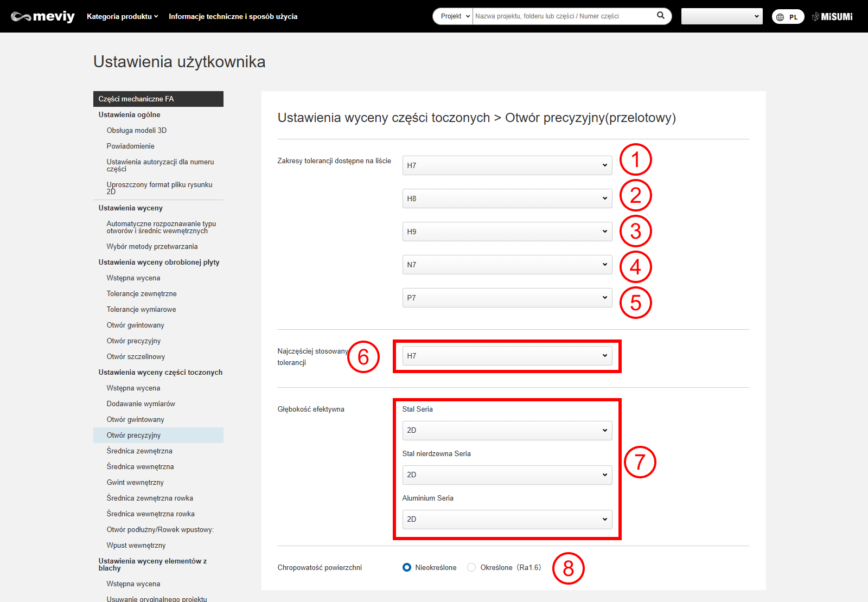Image resolution: width=868 pixels, height=602 pixels.
Task: Select Nieokreślone surface roughness option
Action: (407, 567)
